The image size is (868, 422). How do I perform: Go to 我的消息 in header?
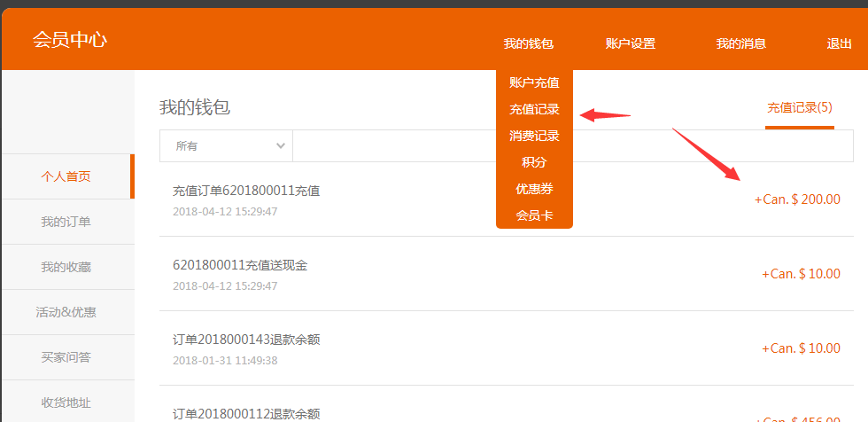click(x=740, y=43)
